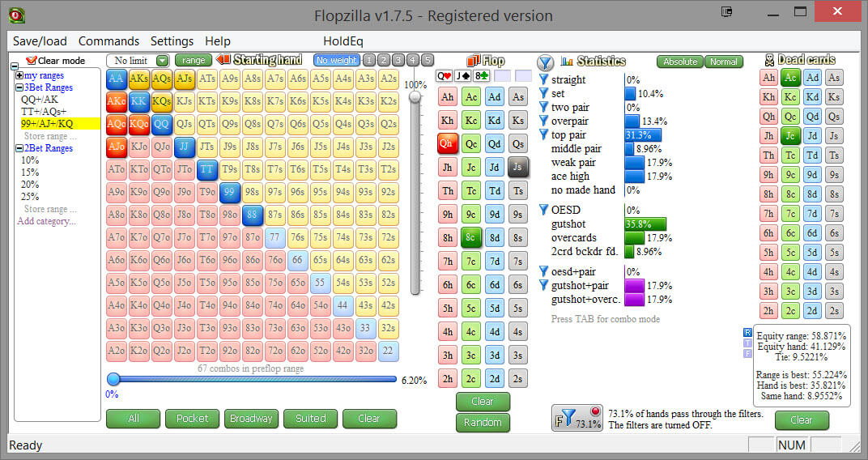Viewport: 868px width, 460px height.
Task: Click the Broadway button
Action: pos(251,419)
